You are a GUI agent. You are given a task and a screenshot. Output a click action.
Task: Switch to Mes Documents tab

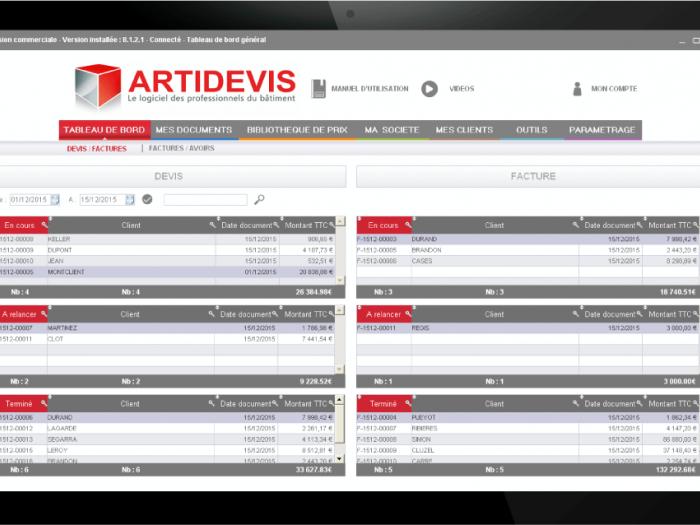point(194,130)
